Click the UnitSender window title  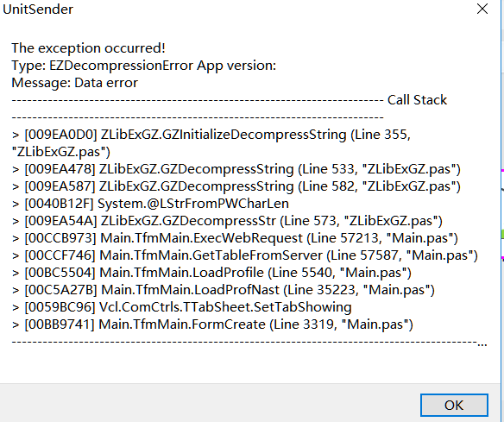[x=38, y=9]
